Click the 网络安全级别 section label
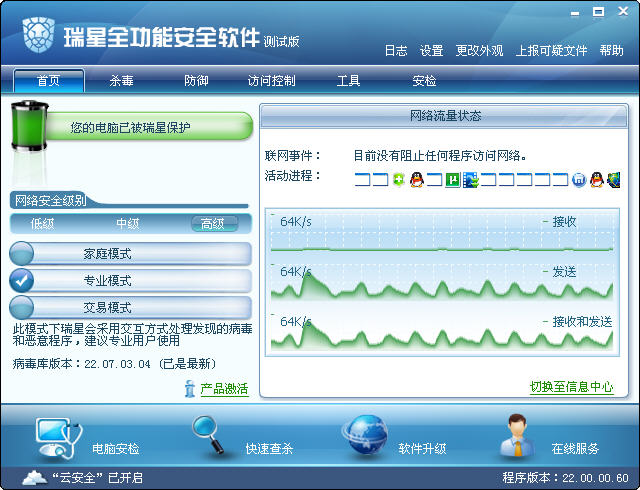The height and width of the screenshot is (490, 640). pyautogui.click(x=51, y=200)
